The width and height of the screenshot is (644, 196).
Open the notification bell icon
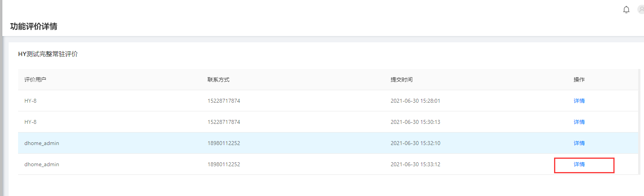point(626,9)
